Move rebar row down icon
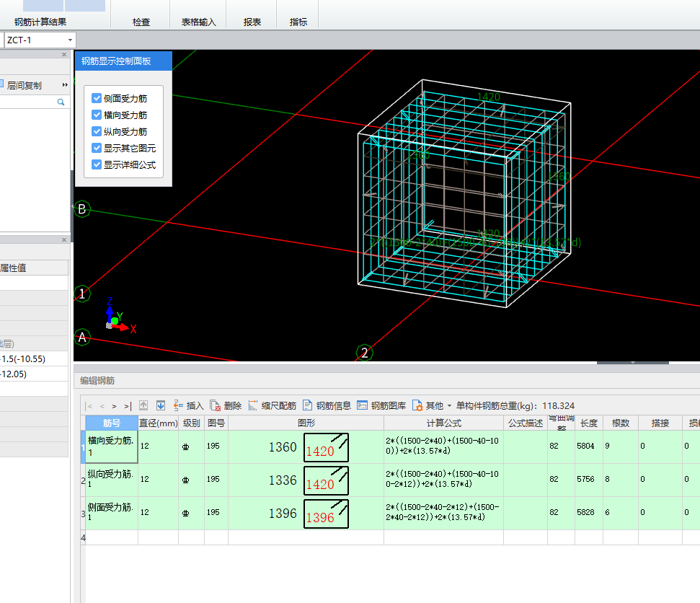This screenshot has width=700, height=603. point(161,405)
